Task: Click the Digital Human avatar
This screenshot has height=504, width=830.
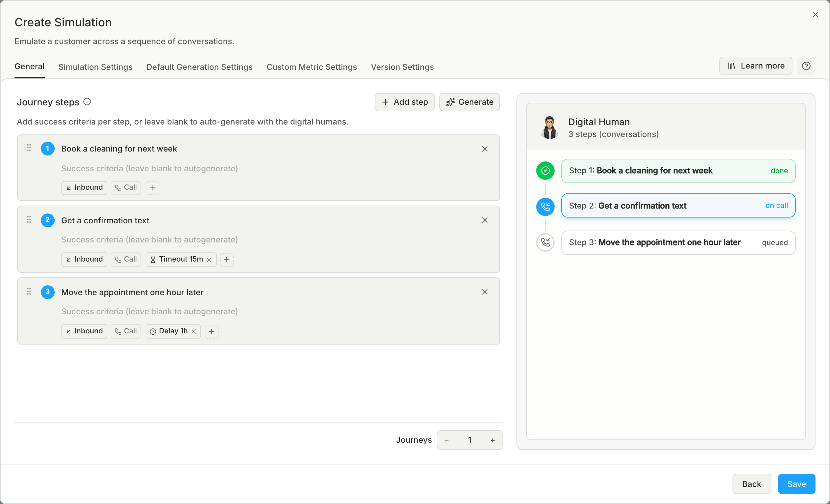Action: click(549, 127)
